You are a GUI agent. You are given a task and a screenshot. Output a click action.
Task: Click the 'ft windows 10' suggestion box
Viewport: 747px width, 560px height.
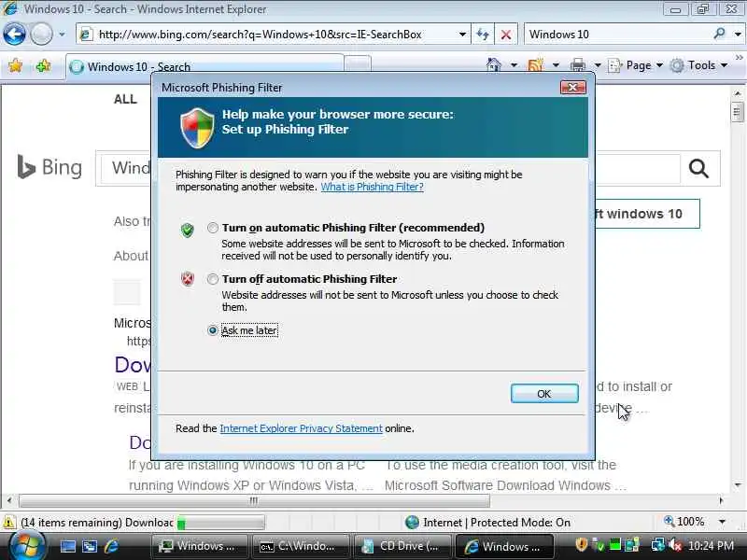[647, 214]
